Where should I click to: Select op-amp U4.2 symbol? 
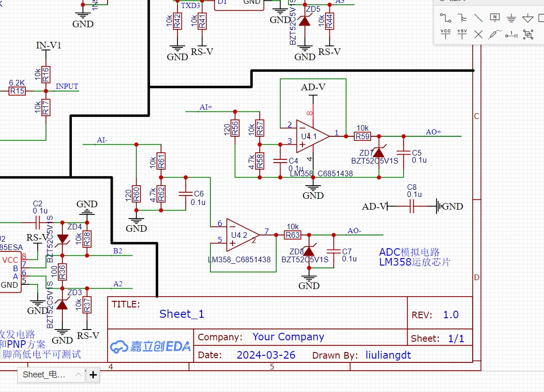(243, 235)
